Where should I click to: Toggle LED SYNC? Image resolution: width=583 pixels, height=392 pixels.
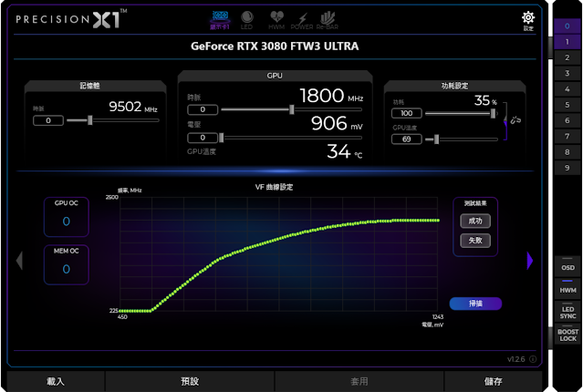567,312
